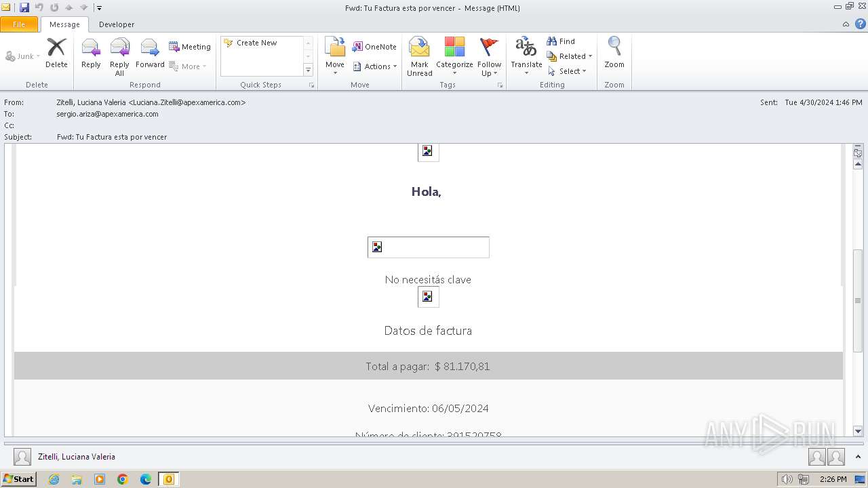Click the Hola, greeting text
The image size is (868, 488).
pos(427,192)
